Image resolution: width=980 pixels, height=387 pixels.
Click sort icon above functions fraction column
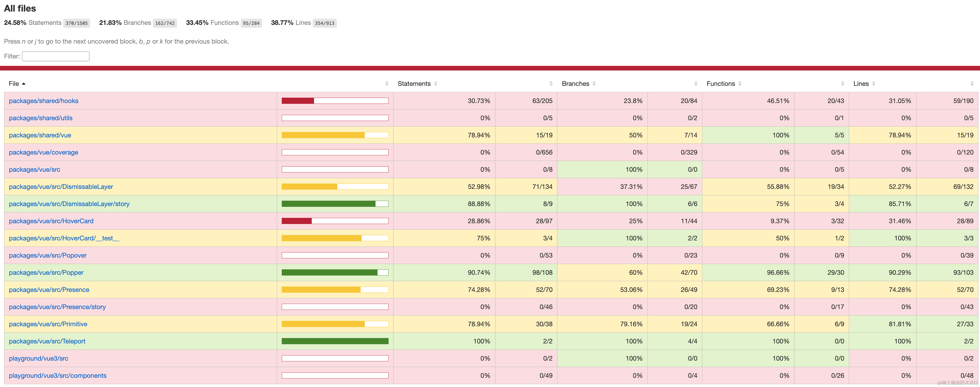click(x=842, y=84)
